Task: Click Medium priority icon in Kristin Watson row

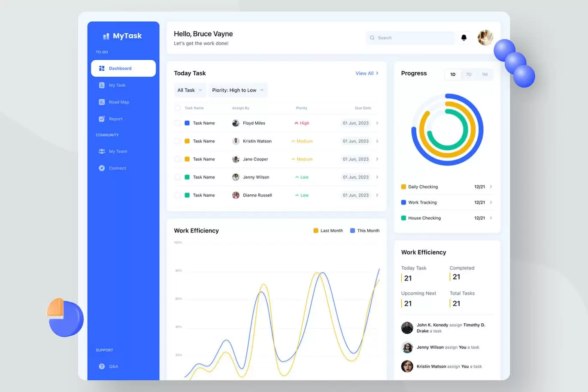Action: coord(293,141)
